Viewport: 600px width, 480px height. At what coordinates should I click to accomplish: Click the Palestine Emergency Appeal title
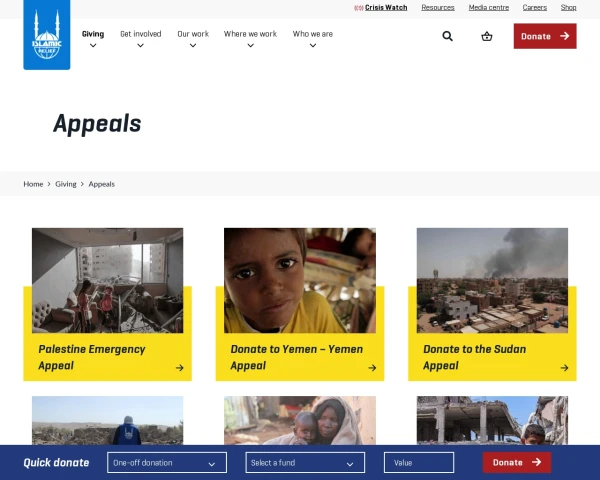[92, 357]
